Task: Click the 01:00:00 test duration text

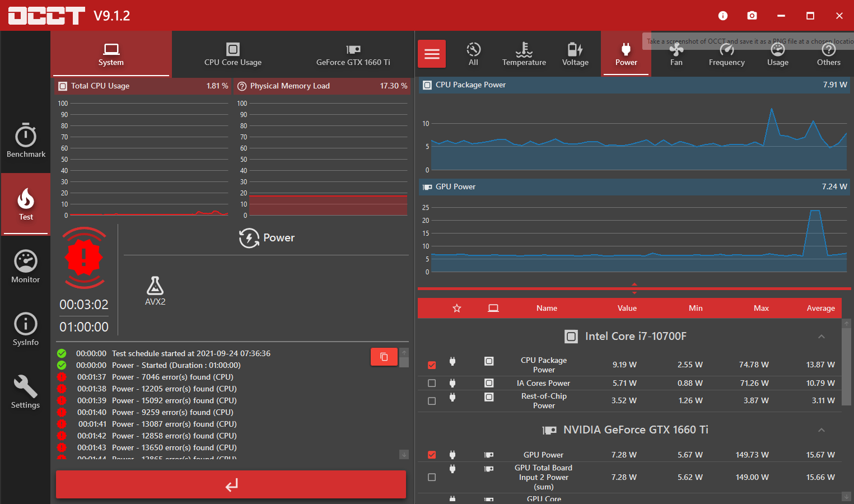Action: point(84,327)
